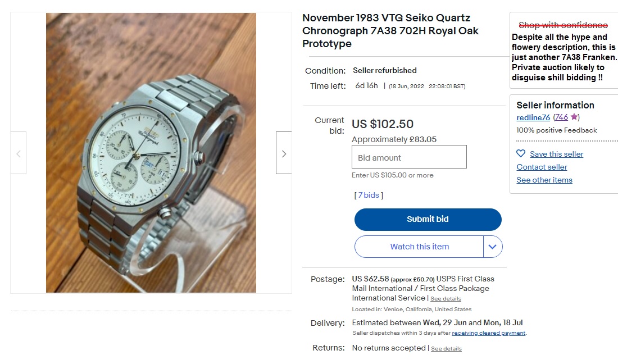
Task: Open the receiving cleared payment policy
Action: [488, 333]
